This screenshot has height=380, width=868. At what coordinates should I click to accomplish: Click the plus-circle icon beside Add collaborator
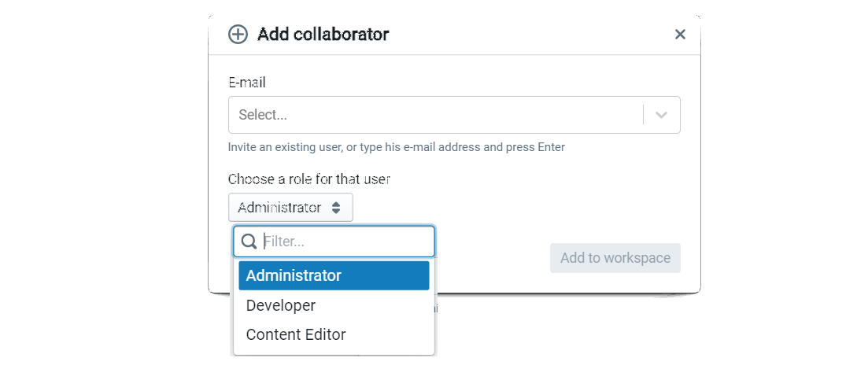237,35
